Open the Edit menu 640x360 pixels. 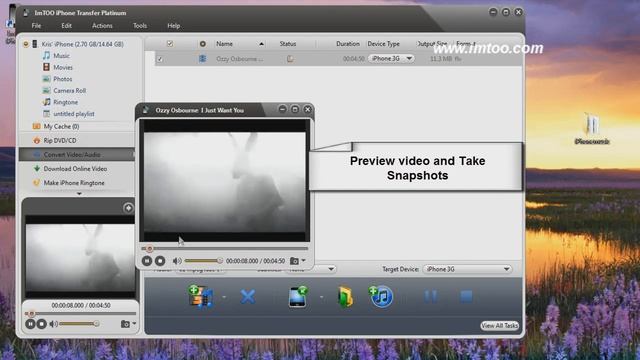pyautogui.click(x=66, y=26)
